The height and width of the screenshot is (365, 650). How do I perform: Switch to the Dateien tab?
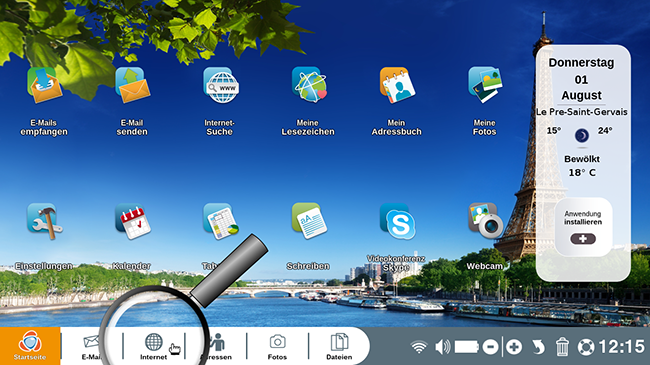[339, 347]
